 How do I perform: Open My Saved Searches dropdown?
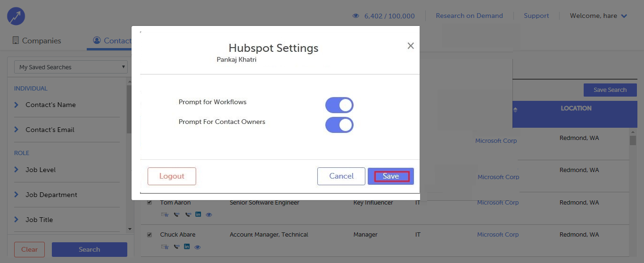click(x=71, y=67)
